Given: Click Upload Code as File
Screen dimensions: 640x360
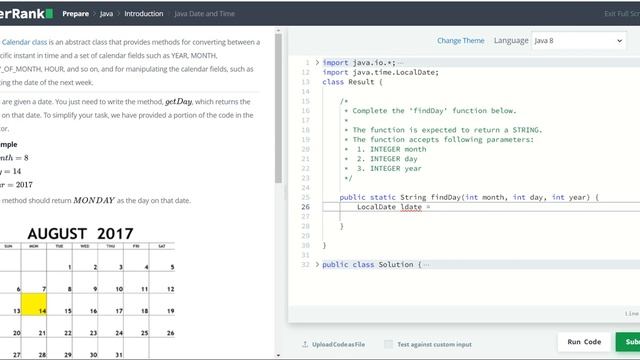Looking at the screenshot, I should pyautogui.click(x=338, y=344).
